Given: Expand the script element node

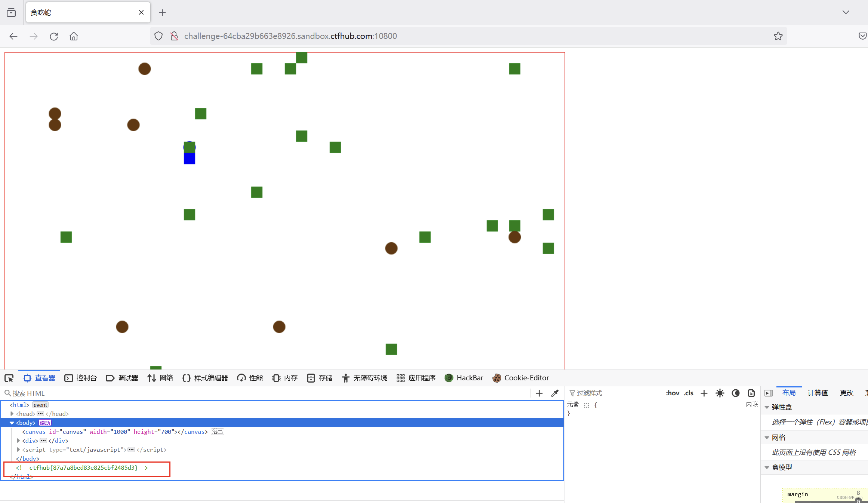Looking at the screenshot, I should click(x=18, y=450).
